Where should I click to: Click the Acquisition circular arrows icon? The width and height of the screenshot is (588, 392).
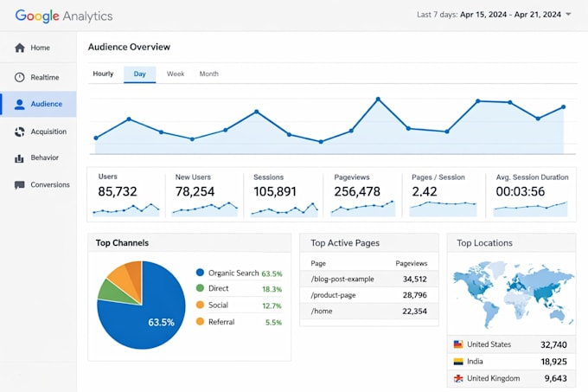20,132
